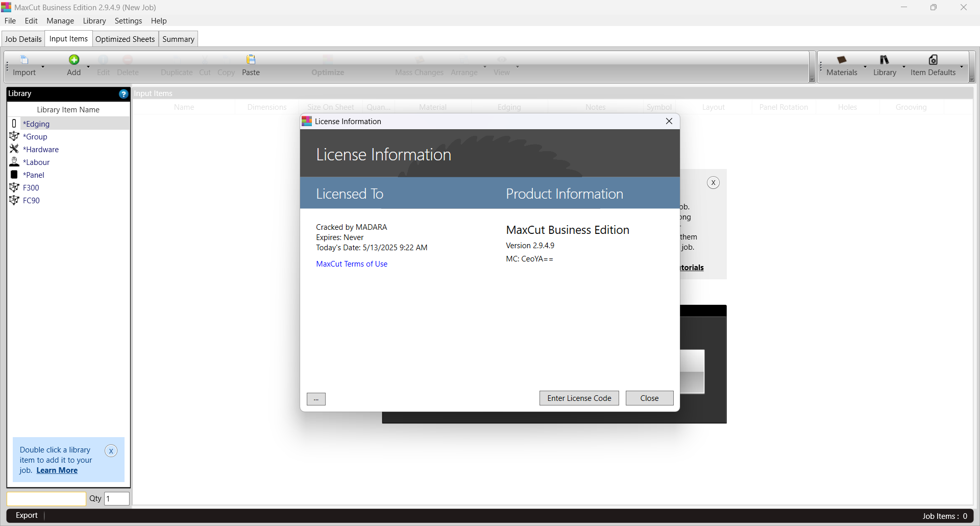
Task: Click the Export button in status bar
Action: click(x=27, y=515)
